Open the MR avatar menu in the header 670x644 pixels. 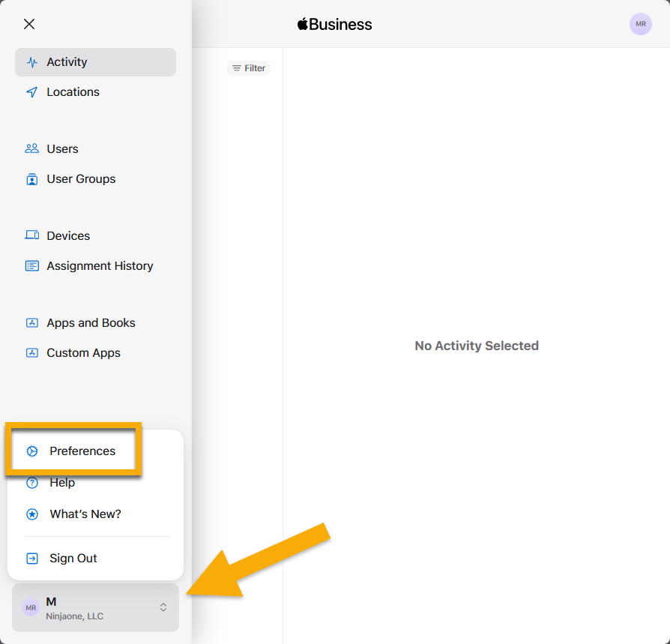(x=640, y=24)
